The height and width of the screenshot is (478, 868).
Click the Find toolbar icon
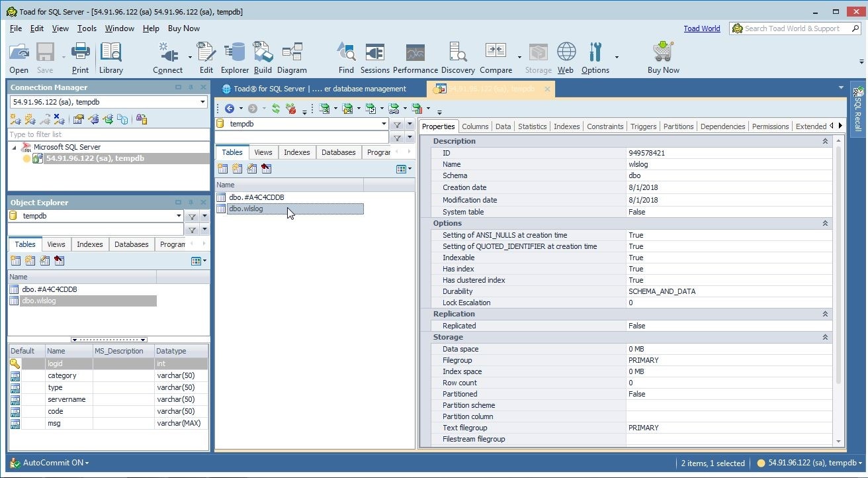[346, 58]
